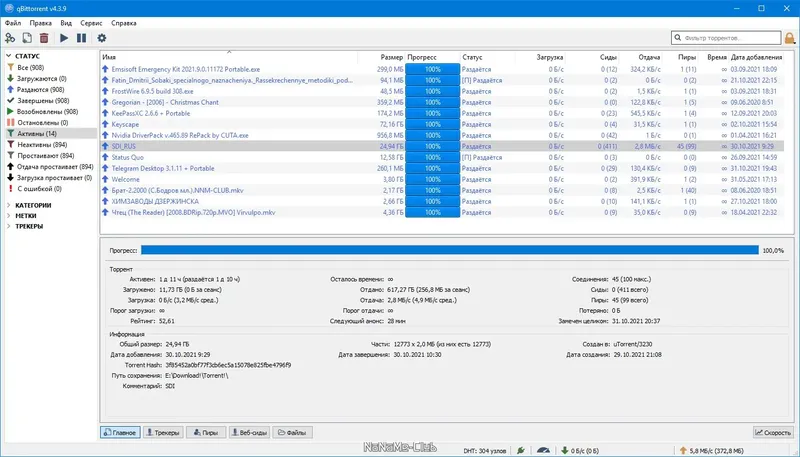Screen dimensions: 800x457
Task: Switch to the Файлы tab
Action: 292,433
